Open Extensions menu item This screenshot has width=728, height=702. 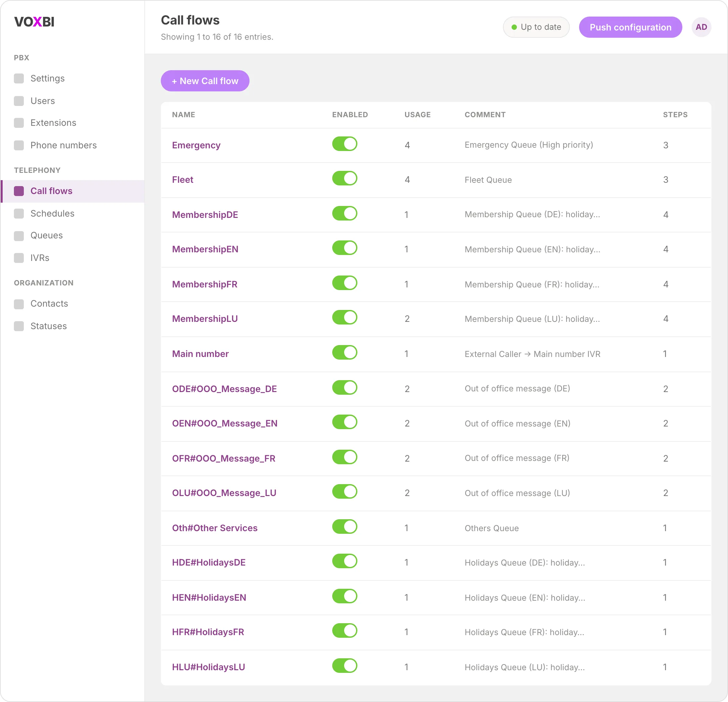(x=72, y=123)
